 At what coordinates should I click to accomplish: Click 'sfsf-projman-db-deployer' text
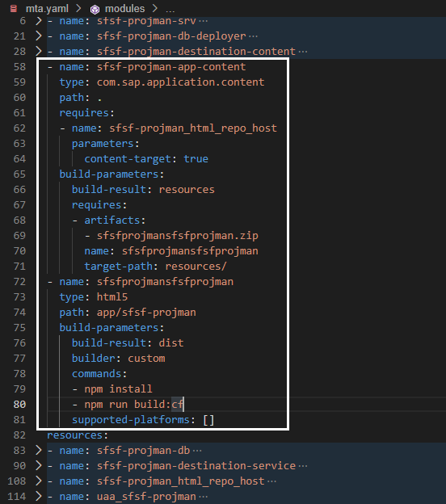pyautogui.click(x=171, y=36)
